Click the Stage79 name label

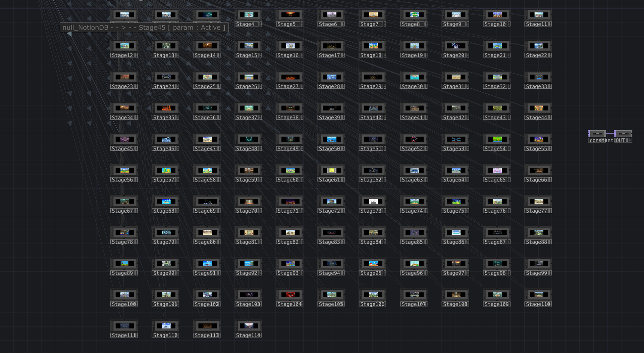coord(164,242)
